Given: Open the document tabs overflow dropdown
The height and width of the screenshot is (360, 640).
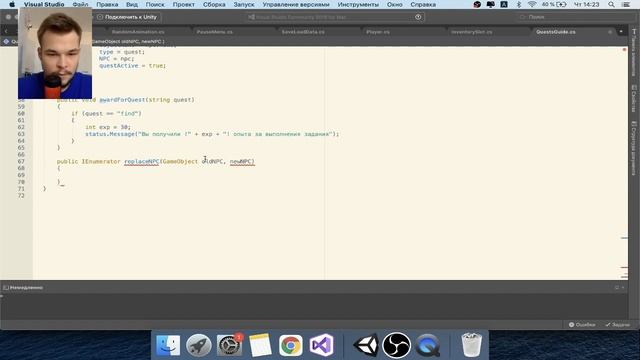Looking at the screenshot, I should tap(621, 32).
